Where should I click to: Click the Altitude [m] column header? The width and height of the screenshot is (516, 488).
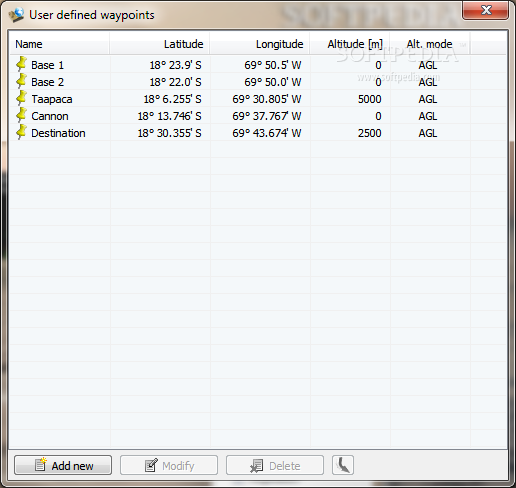point(350,44)
